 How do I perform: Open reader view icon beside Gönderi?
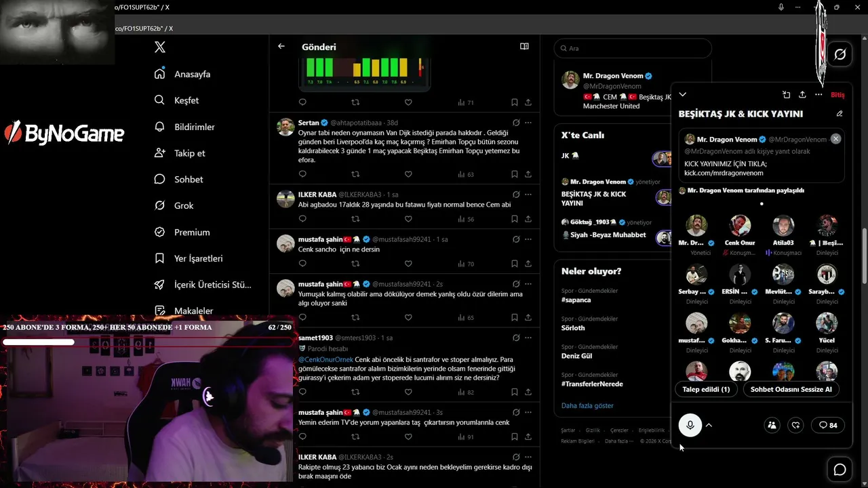(x=524, y=47)
